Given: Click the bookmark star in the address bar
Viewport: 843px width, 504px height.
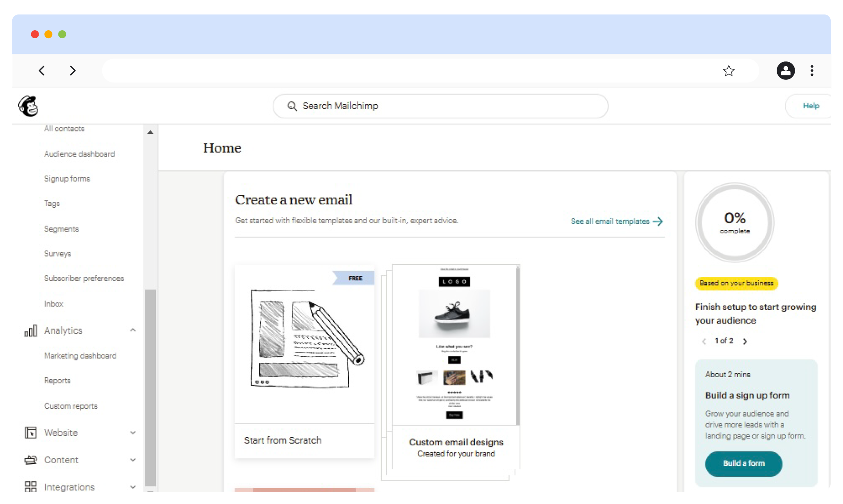Looking at the screenshot, I should pos(729,71).
